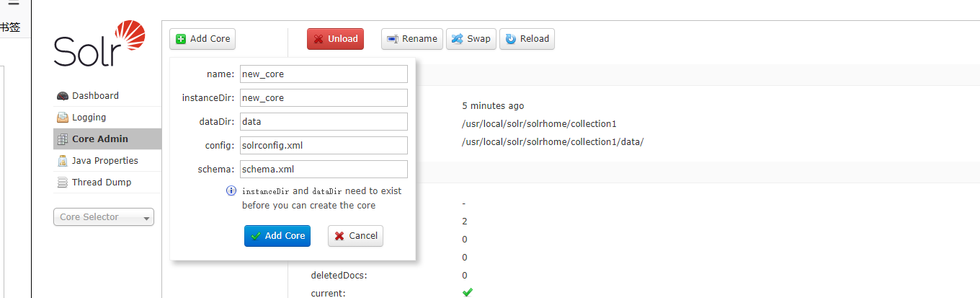Cancel the add core dialog
Screen dimensions: 980x298
(355, 236)
